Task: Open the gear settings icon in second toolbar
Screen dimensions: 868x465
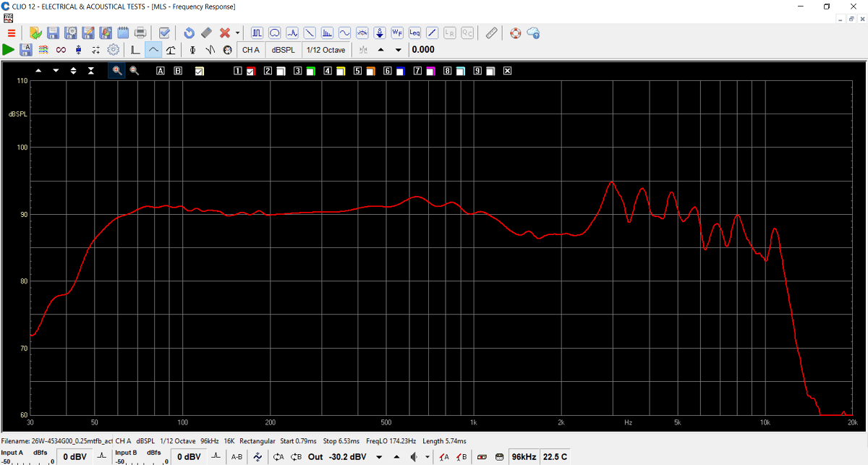Action: coord(114,50)
